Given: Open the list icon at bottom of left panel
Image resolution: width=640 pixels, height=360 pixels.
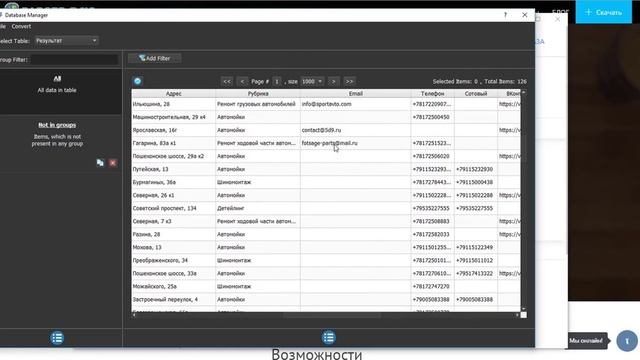Looking at the screenshot, I should click(x=57, y=338).
